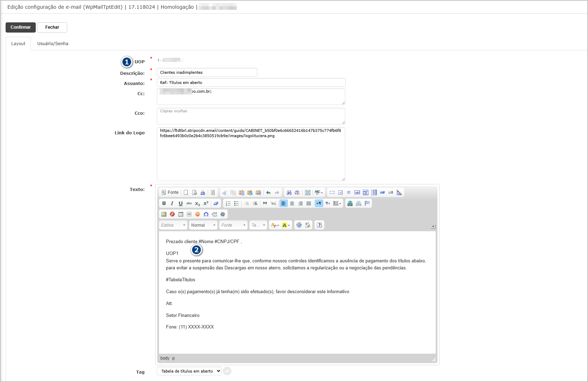
Task: Open the find binoculars tool
Action: (x=289, y=192)
